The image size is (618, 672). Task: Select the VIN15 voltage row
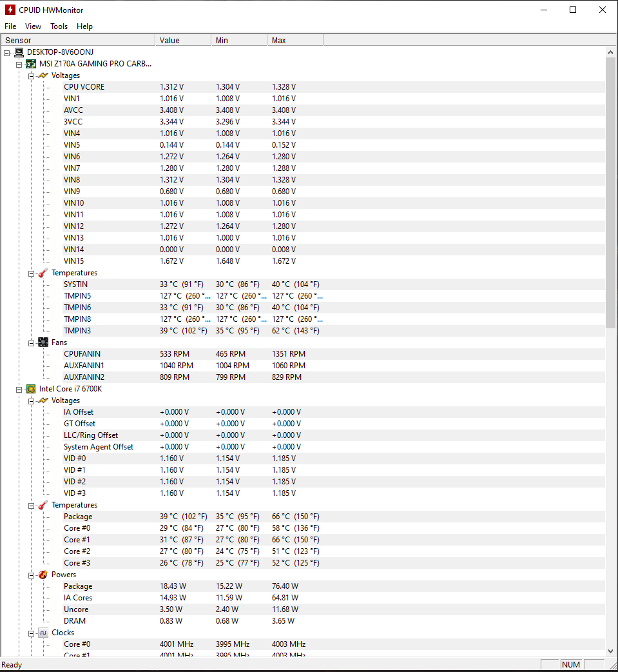pyautogui.click(x=334, y=261)
